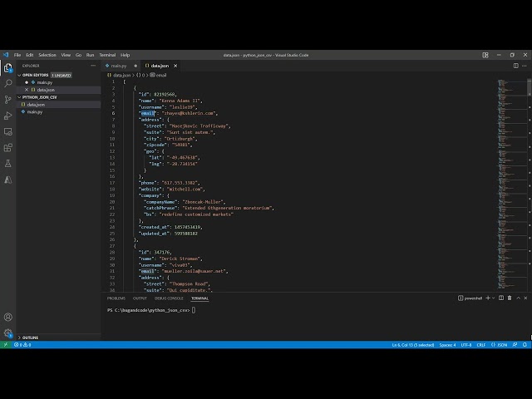Open the Terminal menu
532x399 pixels.
pyautogui.click(x=107, y=55)
